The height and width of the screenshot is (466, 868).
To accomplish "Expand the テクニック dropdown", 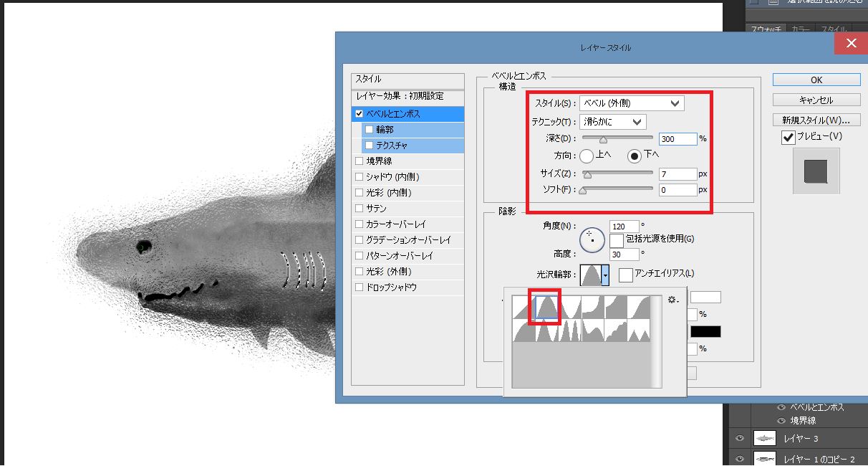I will click(x=612, y=122).
